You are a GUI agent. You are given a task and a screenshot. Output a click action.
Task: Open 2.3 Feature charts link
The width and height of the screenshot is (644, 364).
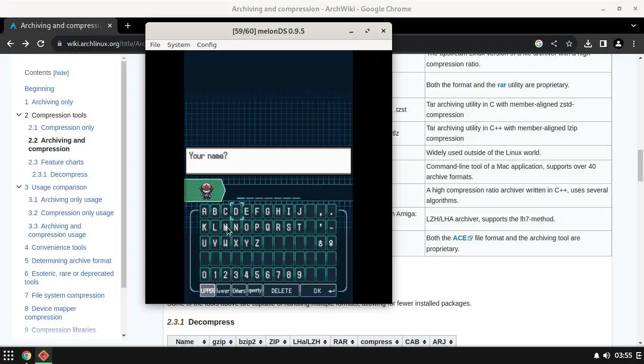coord(56,162)
